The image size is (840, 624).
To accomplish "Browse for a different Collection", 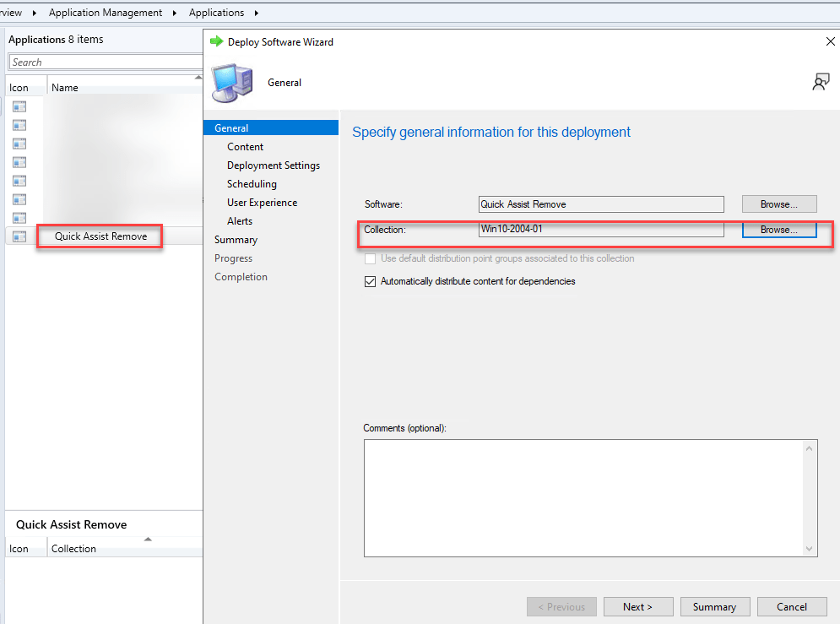I will point(778,229).
